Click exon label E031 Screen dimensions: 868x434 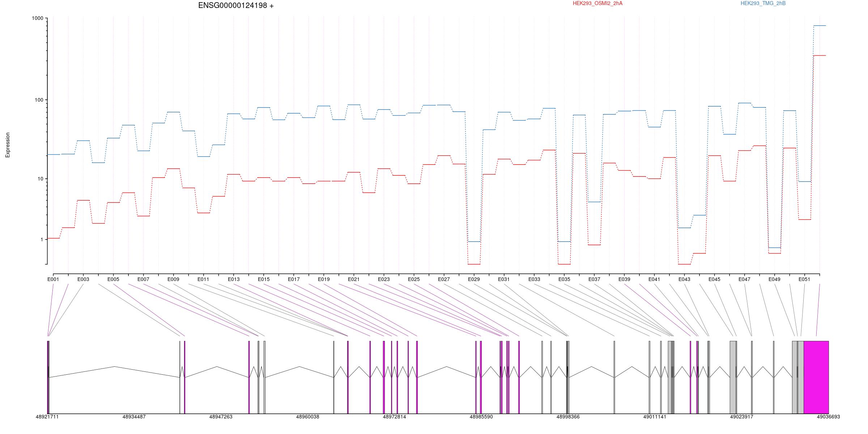point(504,279)
